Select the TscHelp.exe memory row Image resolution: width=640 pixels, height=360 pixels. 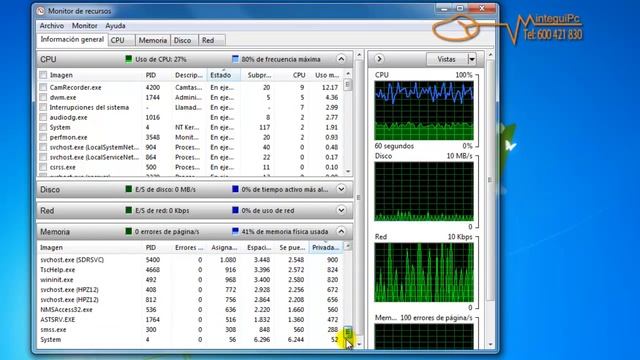pyautogui.click(x=191, y=270)
